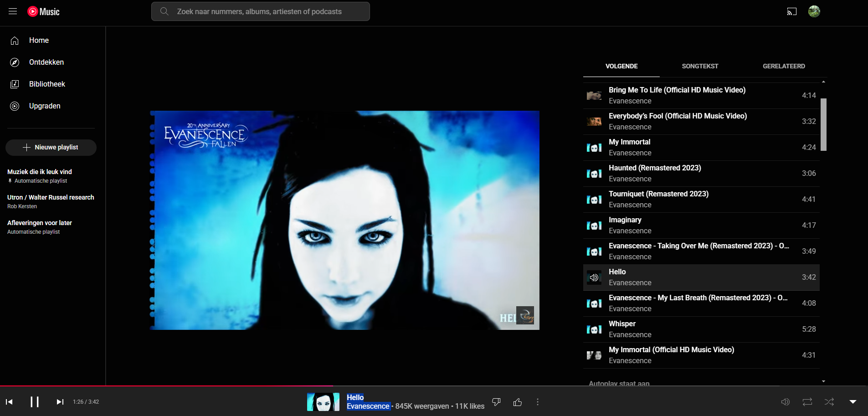Click the Upgraden icon
Screen dimensions: 868x416
pyautogui.click(x=15, y=106)
